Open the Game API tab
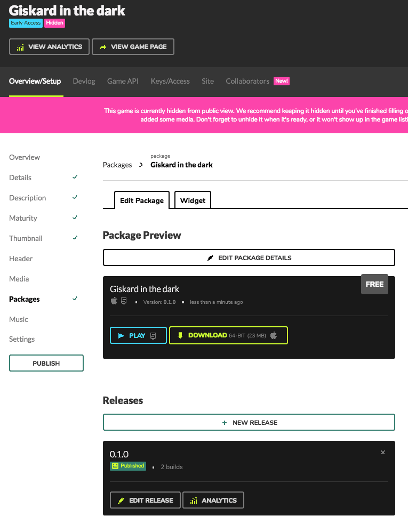Image resolution: width=408 pixels, height=532 pixels. tap(123, 81)
